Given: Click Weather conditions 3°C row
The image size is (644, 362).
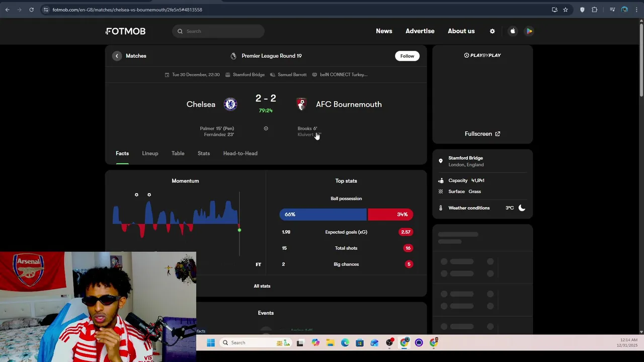Looking at the screenshot, I should [482, 208].
